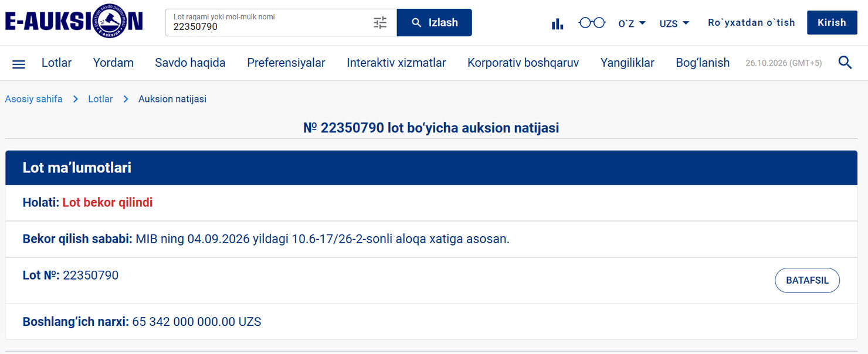Click the date 26.10.2026 (GMT+5)
The image size is (868, 354).
[x=784, y=63]
